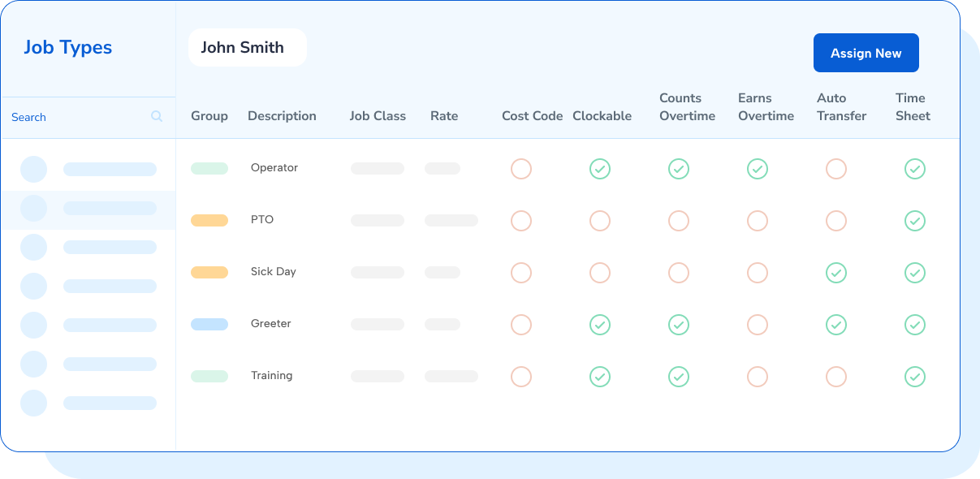
Task: Enable Auto Transfer for Operator
Action: tap(835, 169)
